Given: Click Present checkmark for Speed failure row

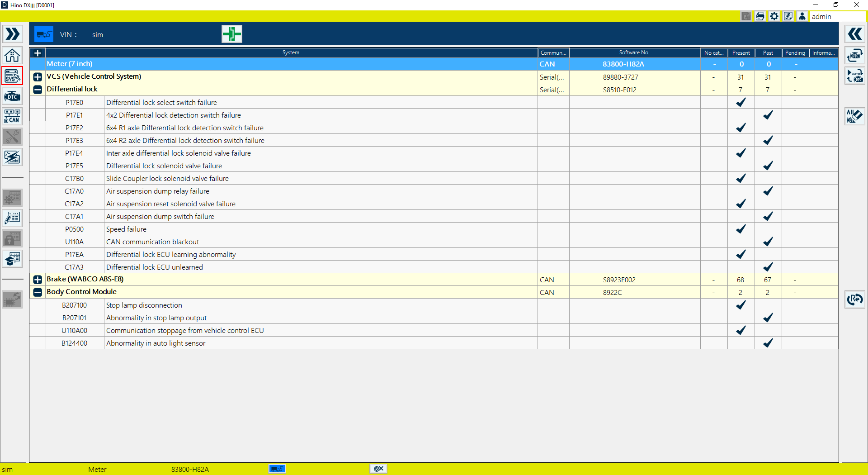Looking at the screenshot, I should [741, 229].
